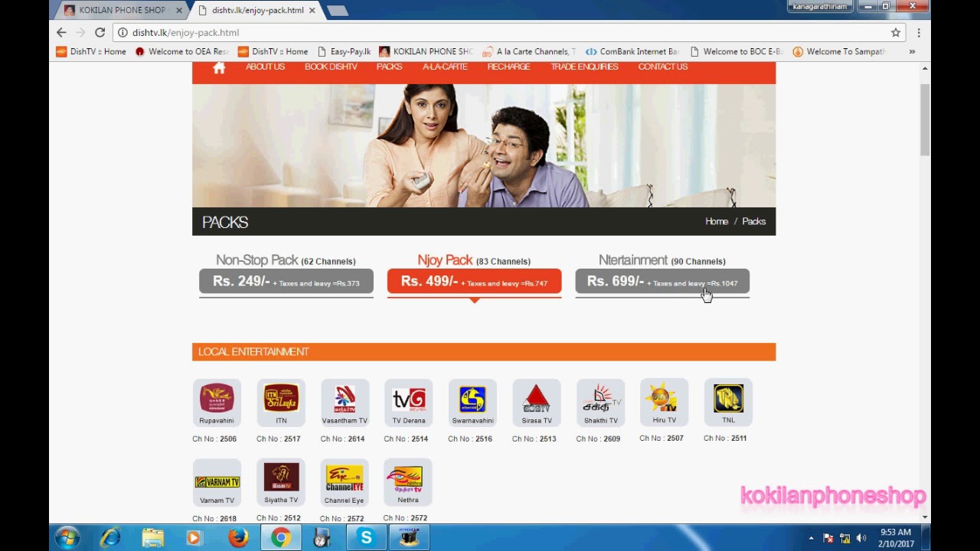The image size is (980, 551).
Task: Click the Packs breadcrumb link
Action: [x=753, y=221]
